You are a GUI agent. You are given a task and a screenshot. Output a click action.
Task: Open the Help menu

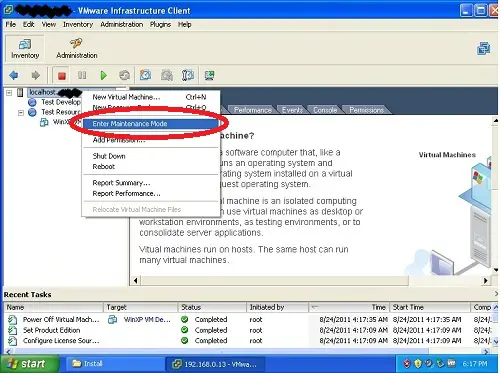184,24
